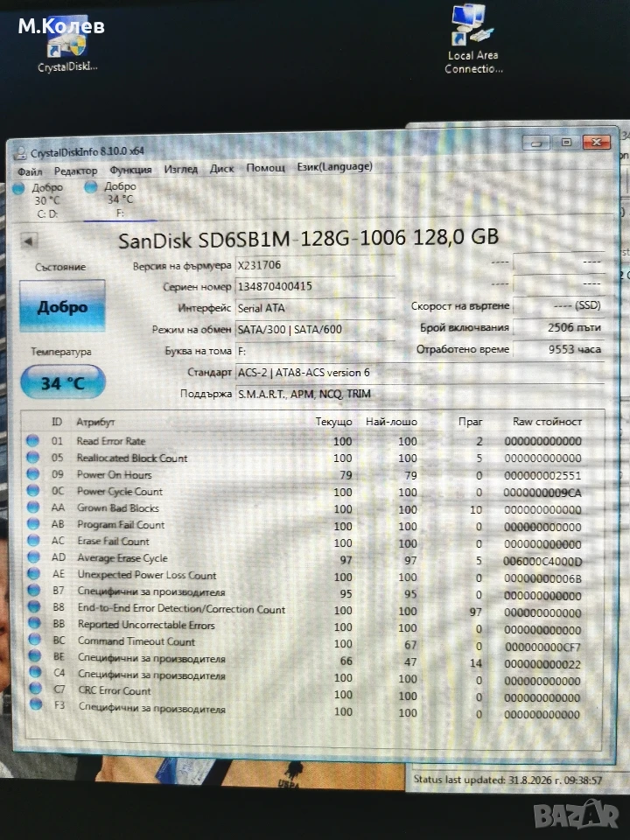630x840 pixels.
Task: Click status orb for attribute B7
Action: pos(34,590)
